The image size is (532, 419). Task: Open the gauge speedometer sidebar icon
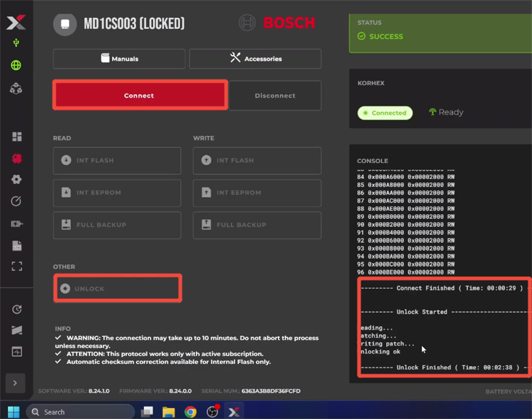pyautogui.click(x=16, y=201)
